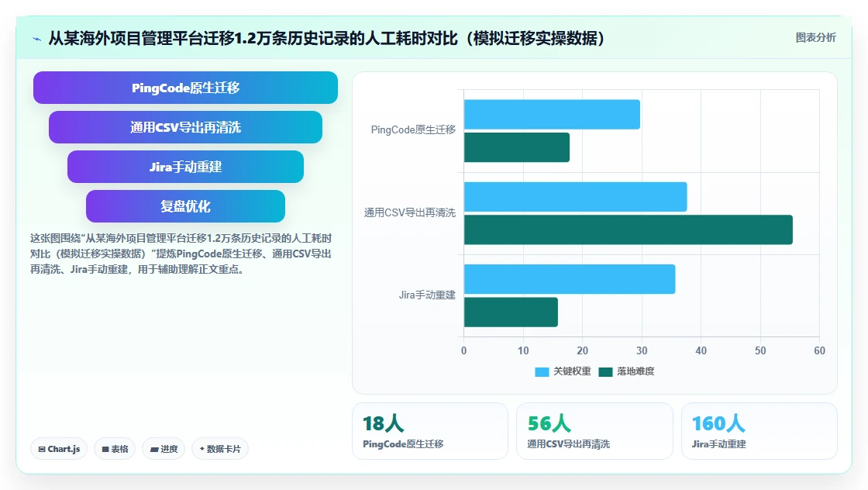
Task: Click the dark-green 落地难度 legend color box
Action: [x=605, y=372]
